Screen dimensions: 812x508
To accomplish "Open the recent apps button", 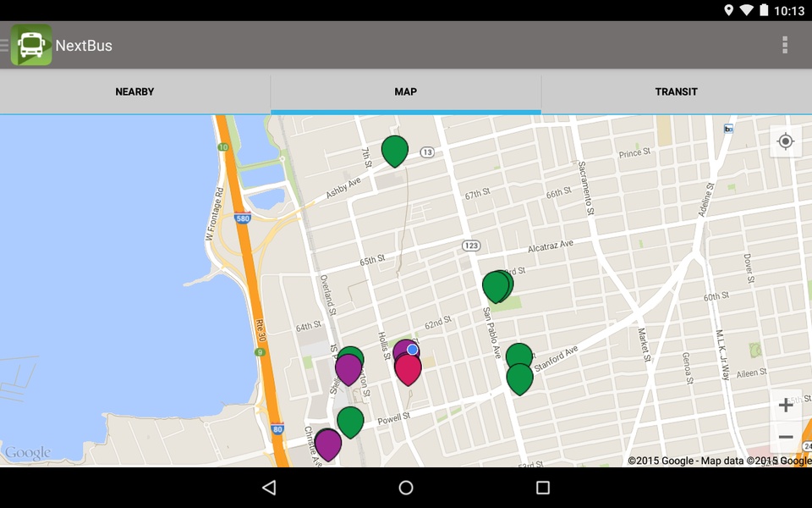I will pos(543,488).
